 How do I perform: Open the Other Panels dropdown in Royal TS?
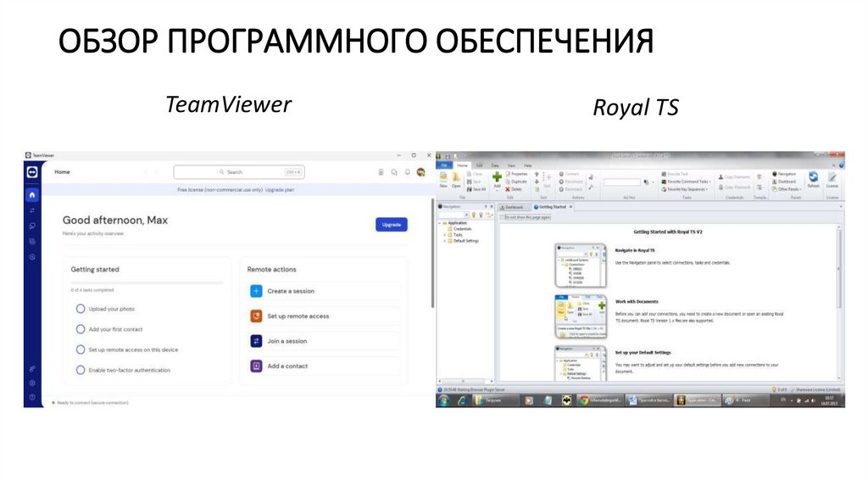click(786, 189)
